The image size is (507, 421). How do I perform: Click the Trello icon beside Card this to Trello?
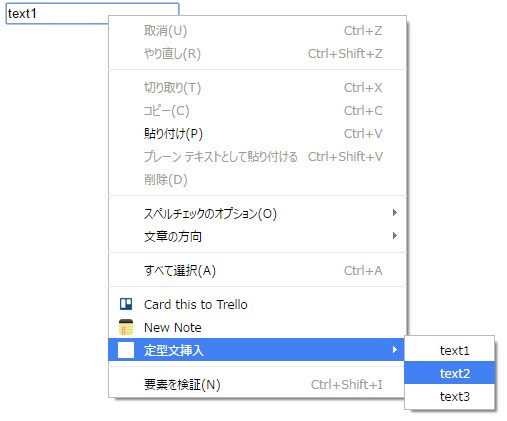(126, 304)
